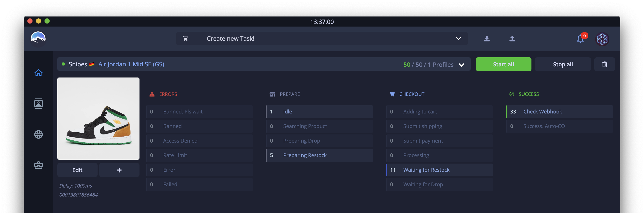The image size is (644, 213).
Task: Minimize the window with the yellow button
Action: (x=39, y=21)
